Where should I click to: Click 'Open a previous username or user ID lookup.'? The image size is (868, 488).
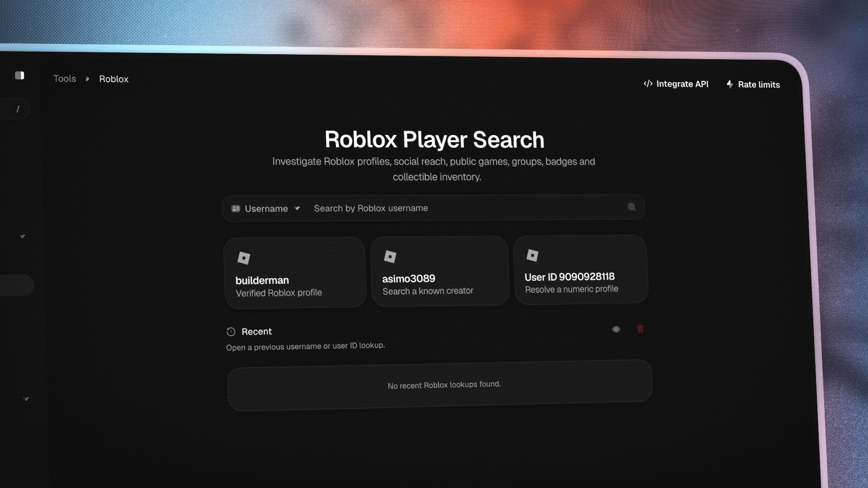click(306, 346)
